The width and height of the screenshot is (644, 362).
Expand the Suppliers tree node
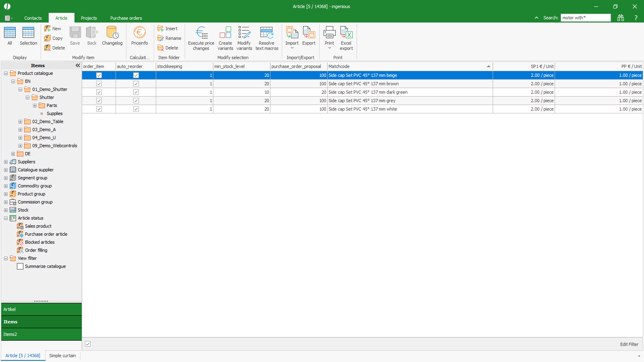[5, 162]
